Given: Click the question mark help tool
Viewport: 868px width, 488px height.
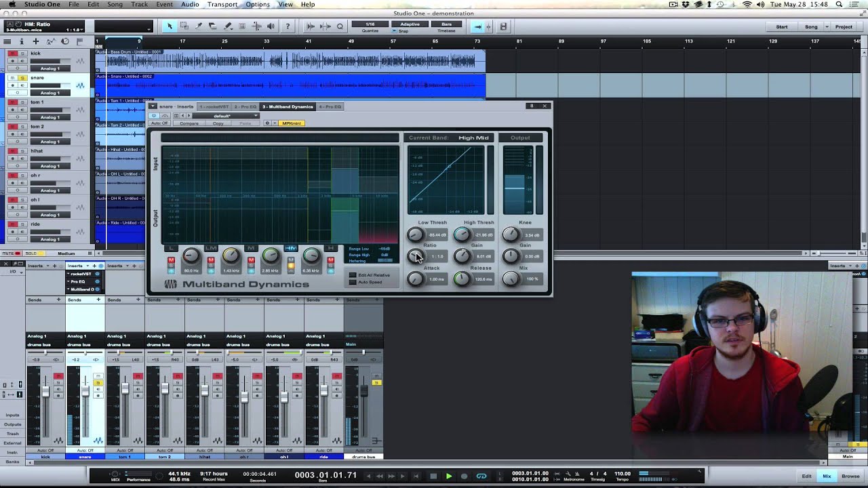Looking at the screenshot, I should 288,26.
